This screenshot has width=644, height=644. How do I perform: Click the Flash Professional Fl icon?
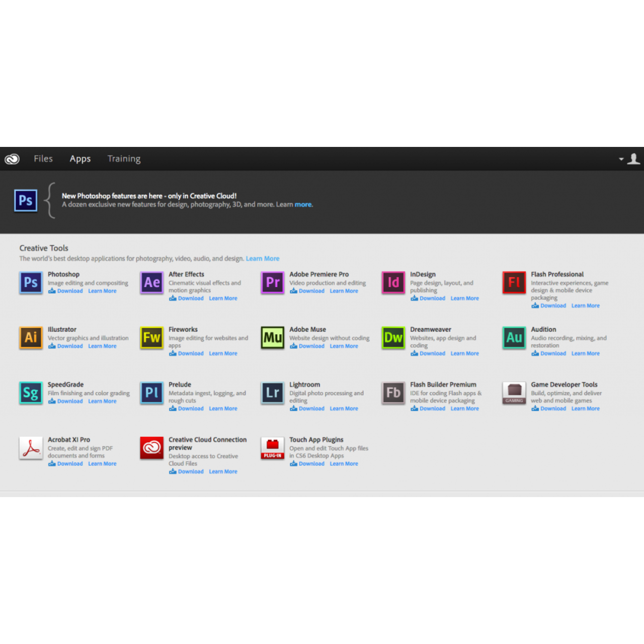[514, 282]
